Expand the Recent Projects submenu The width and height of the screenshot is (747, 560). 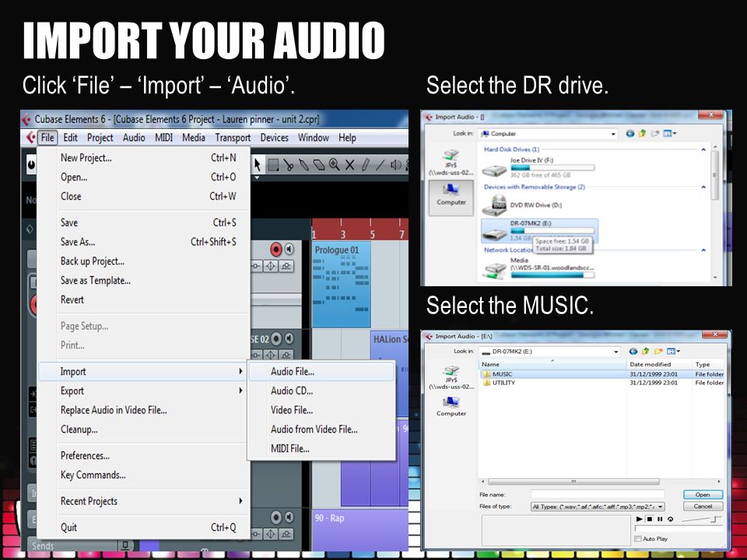[144, 501]
